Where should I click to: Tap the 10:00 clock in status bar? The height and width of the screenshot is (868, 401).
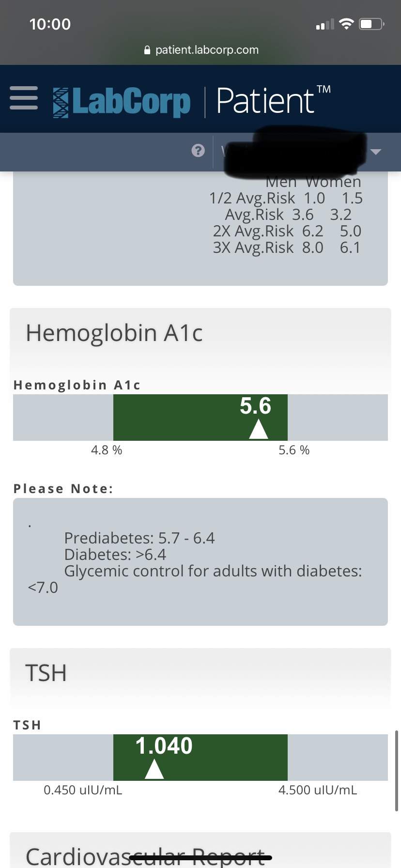tap(50, 24)
